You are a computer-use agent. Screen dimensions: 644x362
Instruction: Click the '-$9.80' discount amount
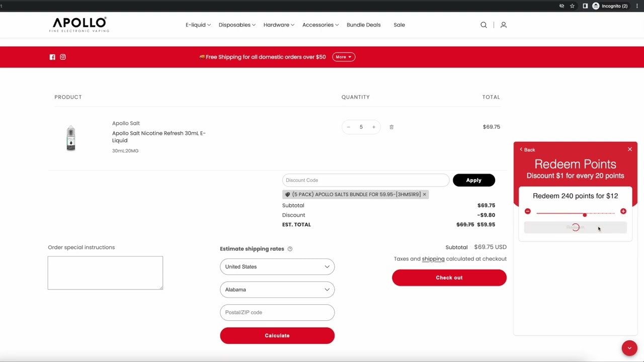click(x=486, y=215)
